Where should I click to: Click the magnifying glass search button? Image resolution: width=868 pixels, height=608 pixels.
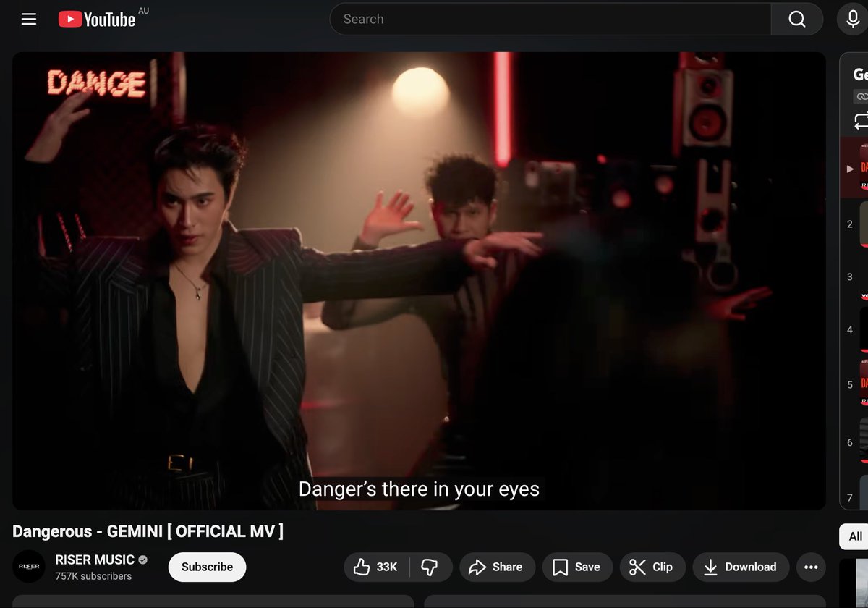[797, 20]
